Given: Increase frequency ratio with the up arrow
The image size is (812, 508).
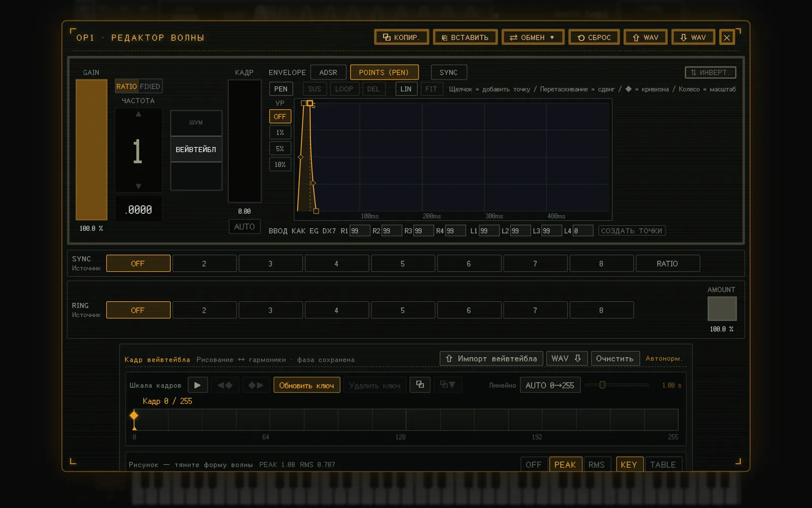Looking at the screenshot, I should [138, 114].
